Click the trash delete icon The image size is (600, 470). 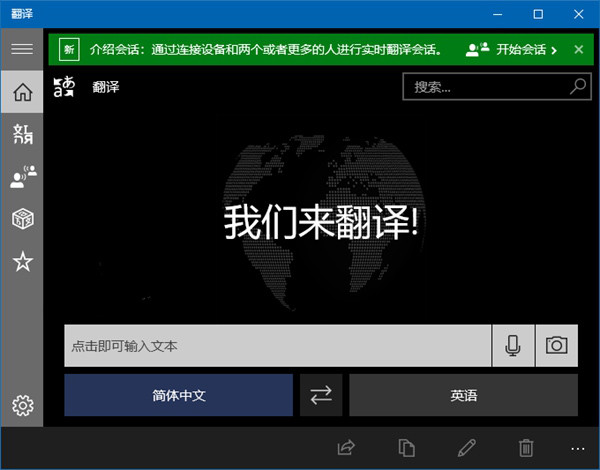526,447
